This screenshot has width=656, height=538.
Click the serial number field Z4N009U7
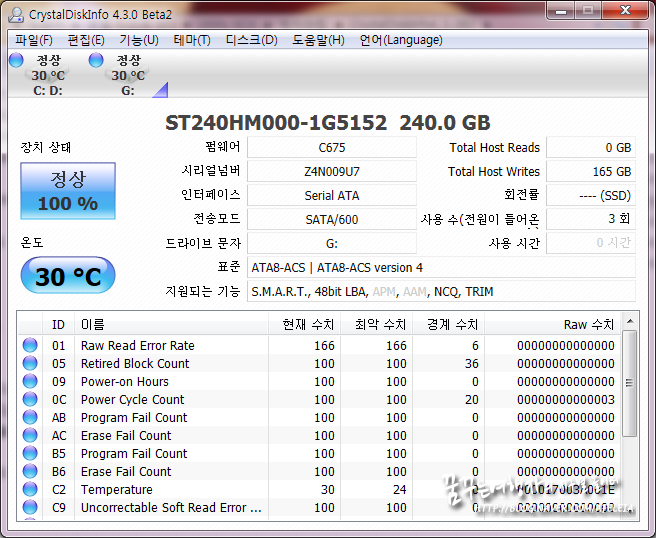coord(332,171)
